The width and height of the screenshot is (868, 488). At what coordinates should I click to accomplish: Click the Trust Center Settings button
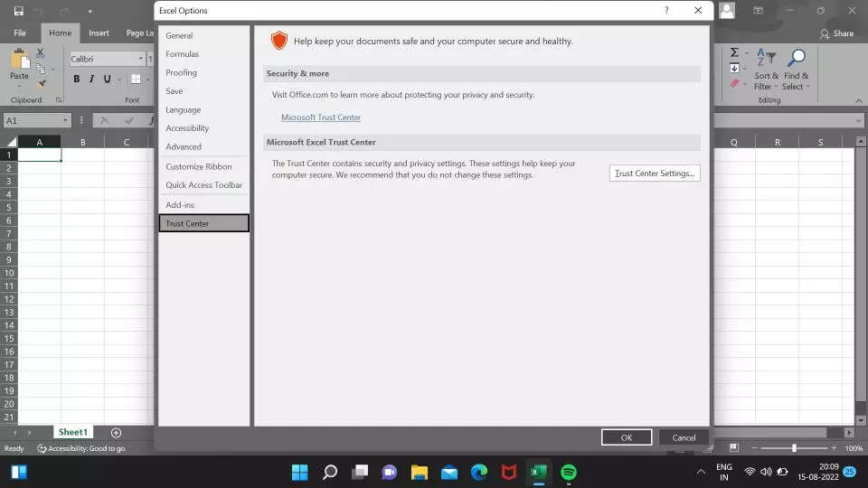coord(655,174)
